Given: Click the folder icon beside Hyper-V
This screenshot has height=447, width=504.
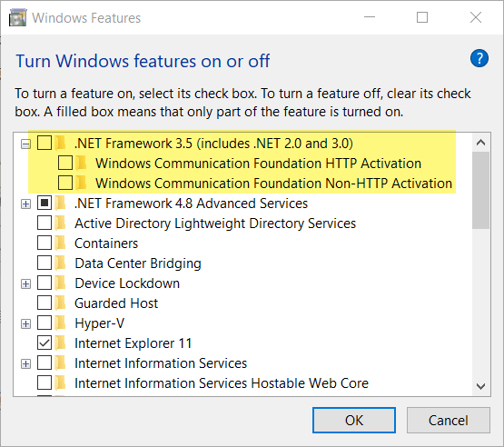Looking at the screenshot, I should point(60,323).
